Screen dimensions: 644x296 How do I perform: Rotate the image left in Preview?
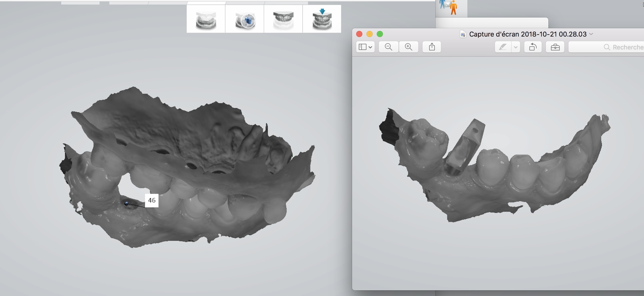coord(533,47)
